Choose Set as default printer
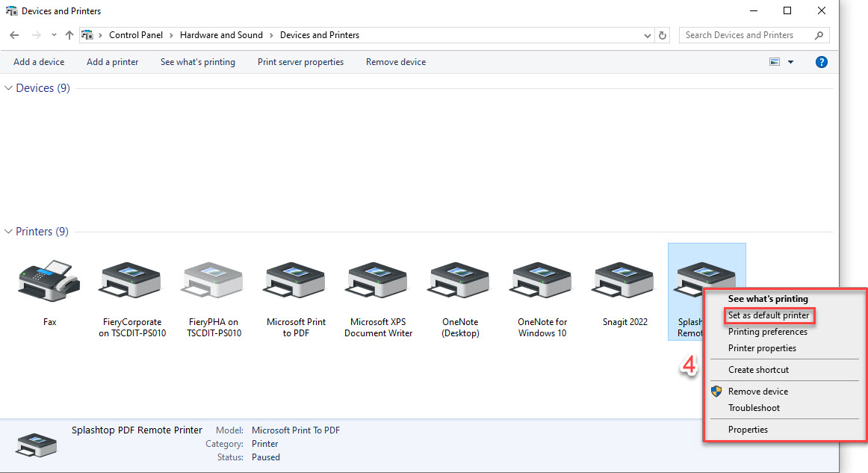 click(x=769, y=315)
